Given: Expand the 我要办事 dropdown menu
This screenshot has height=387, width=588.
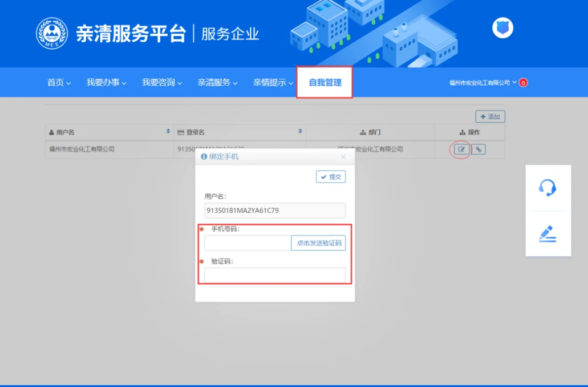Looking at the screenshot, I should click(106, 83).
